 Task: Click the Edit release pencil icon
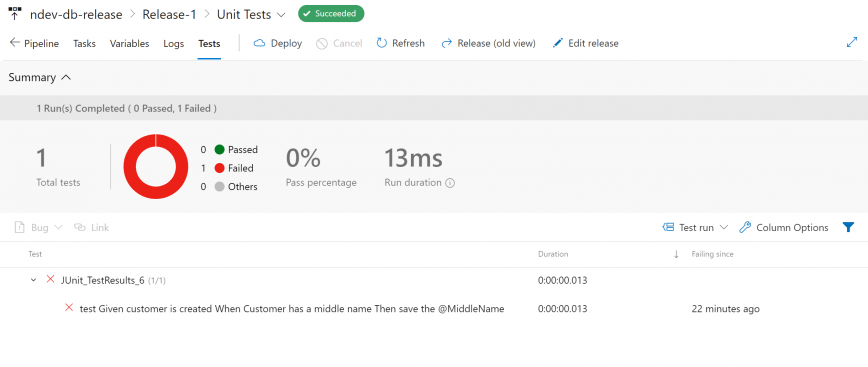tap(557, 43)
